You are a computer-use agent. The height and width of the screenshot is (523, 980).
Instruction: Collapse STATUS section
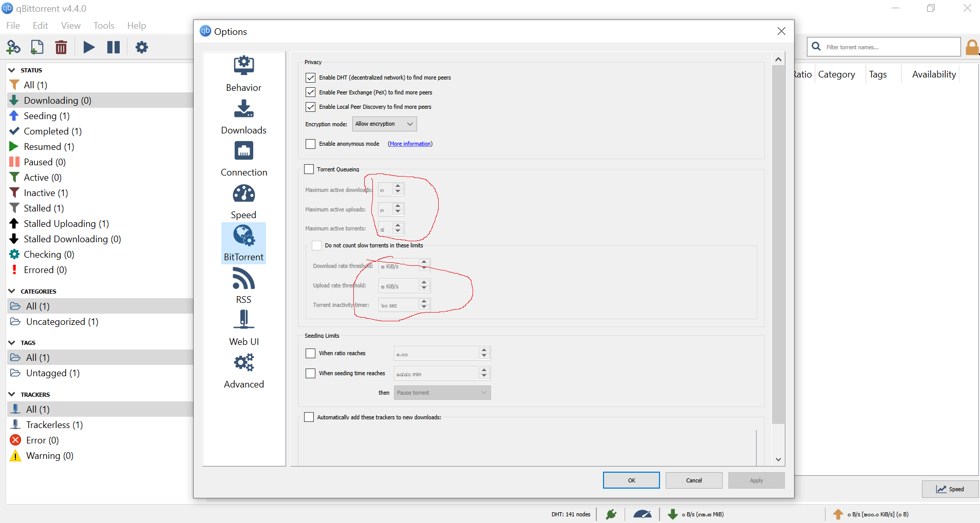(11, 70)
